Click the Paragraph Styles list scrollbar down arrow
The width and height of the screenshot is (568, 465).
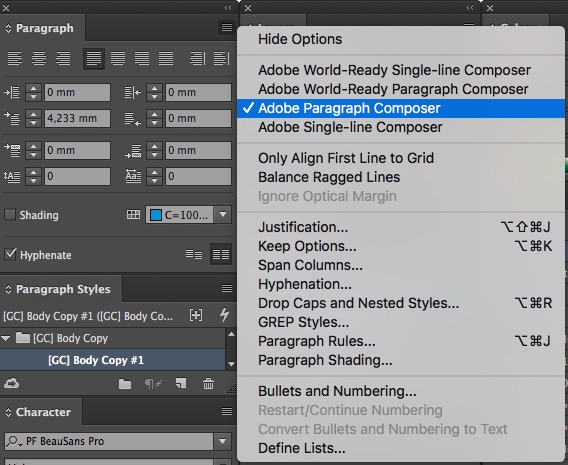point(231,364)
